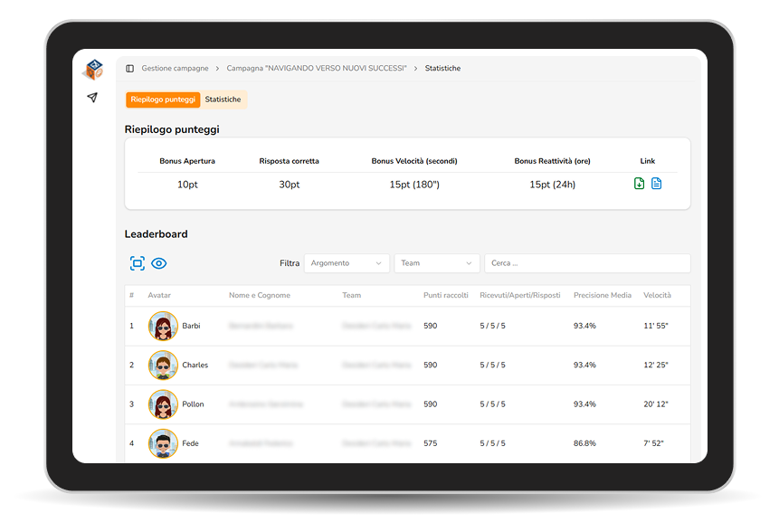The width and height of the screenshot is (779, 532).
Task: Click Pollon's 20' 12" speed value
Action: [x=656, y=404]
